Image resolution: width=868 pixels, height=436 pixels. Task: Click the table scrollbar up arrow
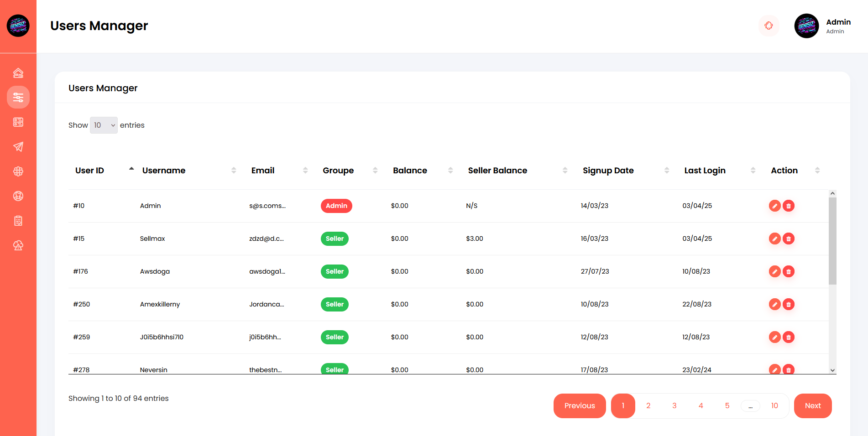(832, 193)
